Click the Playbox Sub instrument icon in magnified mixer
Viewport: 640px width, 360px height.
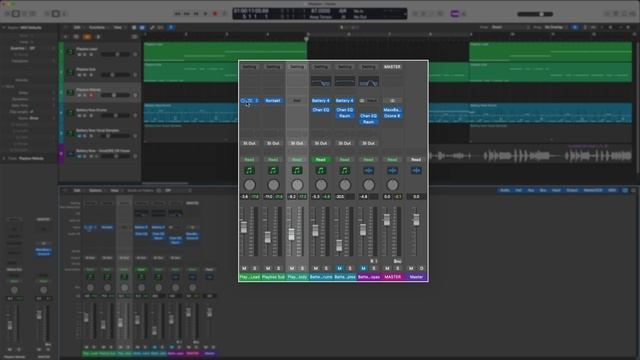tap(273, 171)
